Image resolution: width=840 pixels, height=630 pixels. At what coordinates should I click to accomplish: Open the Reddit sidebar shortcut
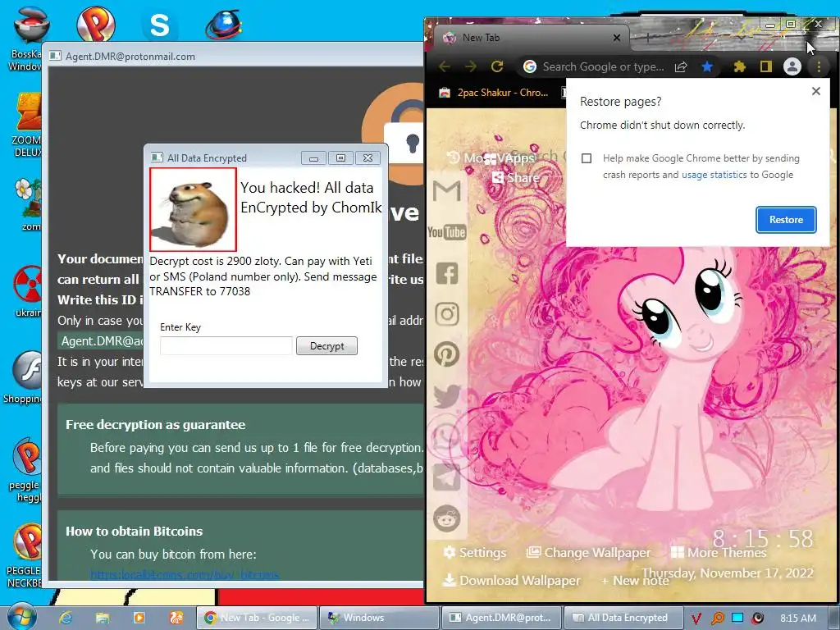(447, 518)
